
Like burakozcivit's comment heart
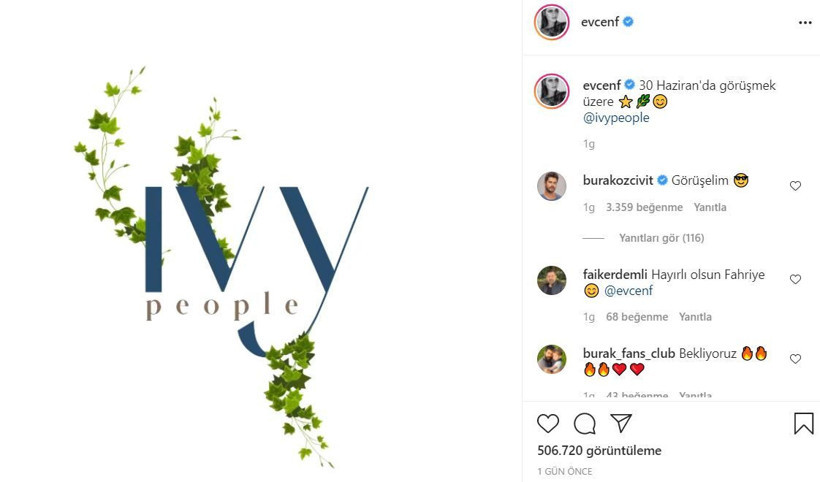point(795,186)
